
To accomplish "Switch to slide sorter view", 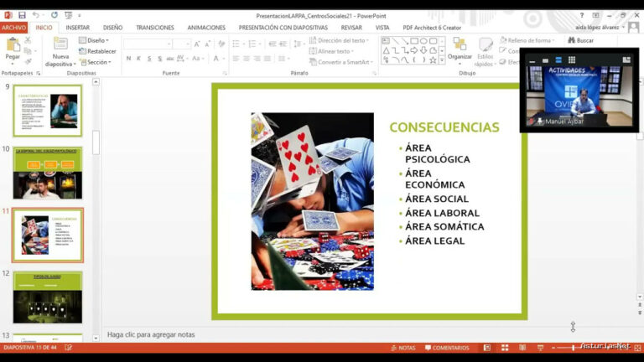I will (x=505, y=348).
